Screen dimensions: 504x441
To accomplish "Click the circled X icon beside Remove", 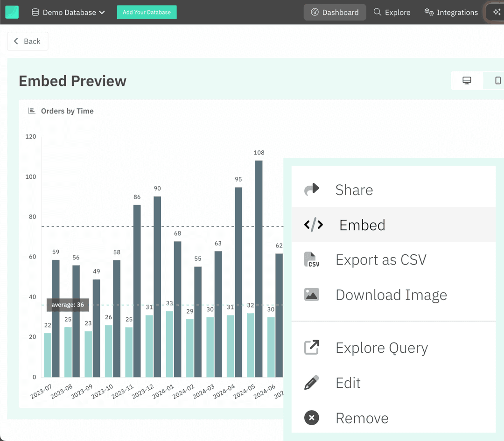I will (x=312, y=418).
